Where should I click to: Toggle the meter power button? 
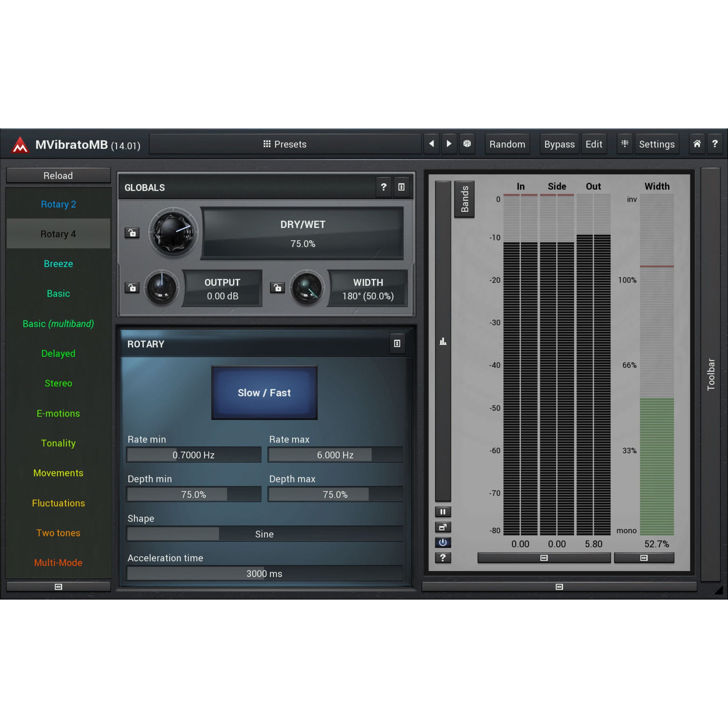point(443,543)
